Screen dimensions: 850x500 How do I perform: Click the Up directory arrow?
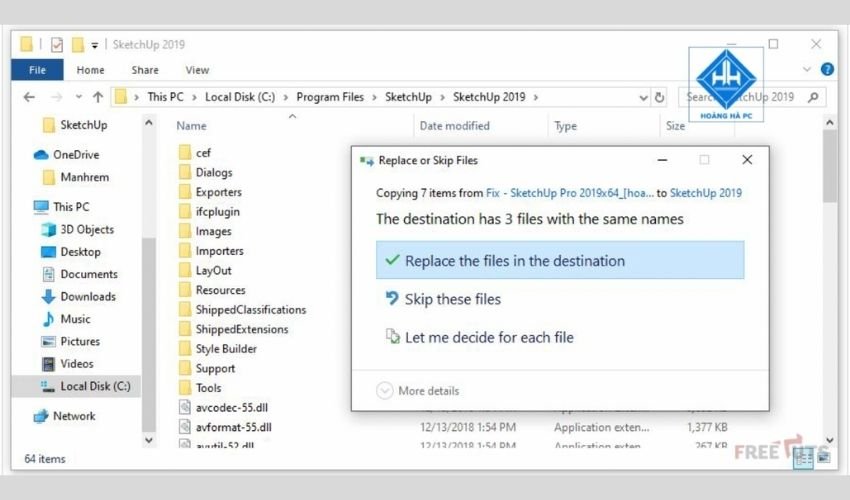[x=97, y=97]
